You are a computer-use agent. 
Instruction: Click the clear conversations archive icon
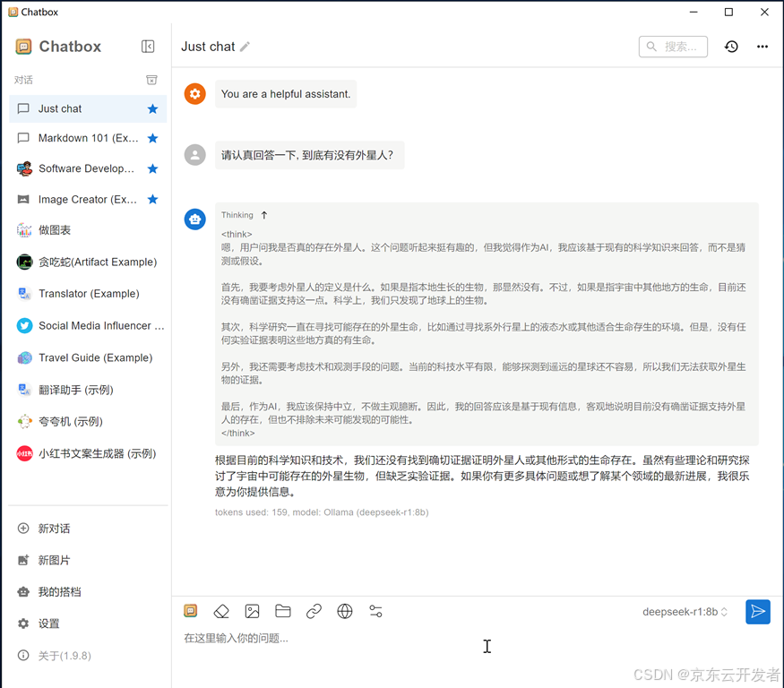click(151, 80)
